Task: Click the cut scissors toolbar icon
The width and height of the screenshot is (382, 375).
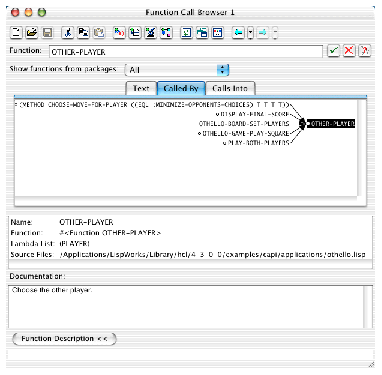Action: coord(68,32)
